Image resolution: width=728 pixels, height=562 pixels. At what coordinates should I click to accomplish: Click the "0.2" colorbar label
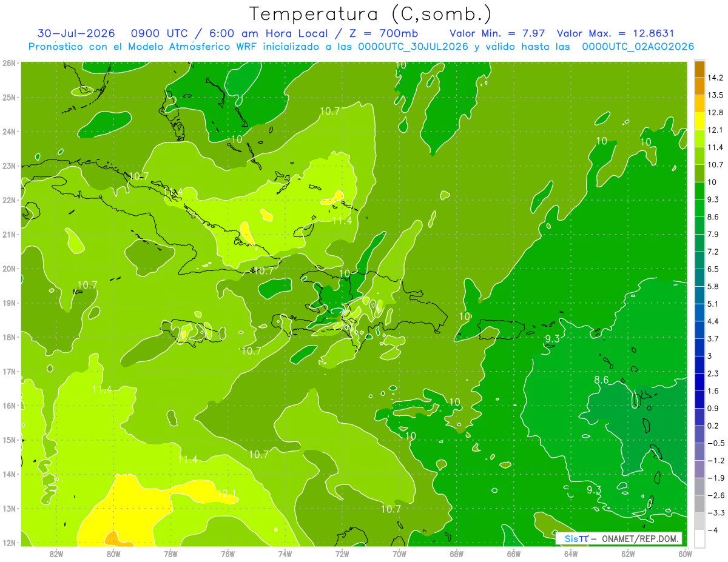point(713,426)
